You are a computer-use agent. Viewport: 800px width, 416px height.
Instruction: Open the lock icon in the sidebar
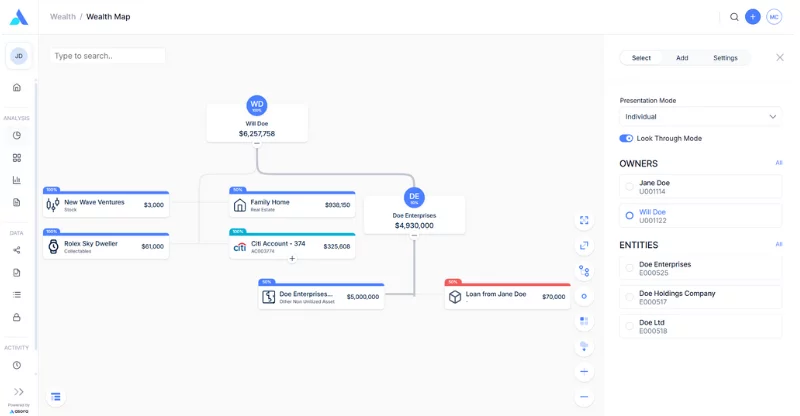[x=17, y=317]
